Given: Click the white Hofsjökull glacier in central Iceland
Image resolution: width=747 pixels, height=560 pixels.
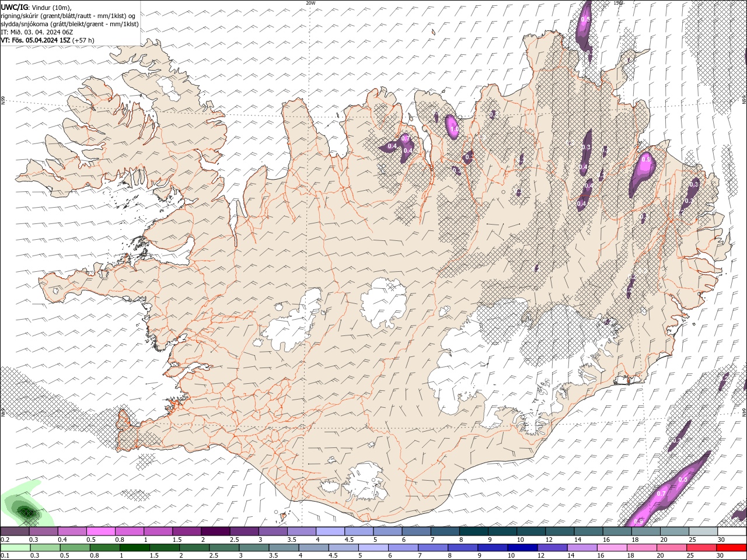Looking at the screenshot, I should pos(384,302).
